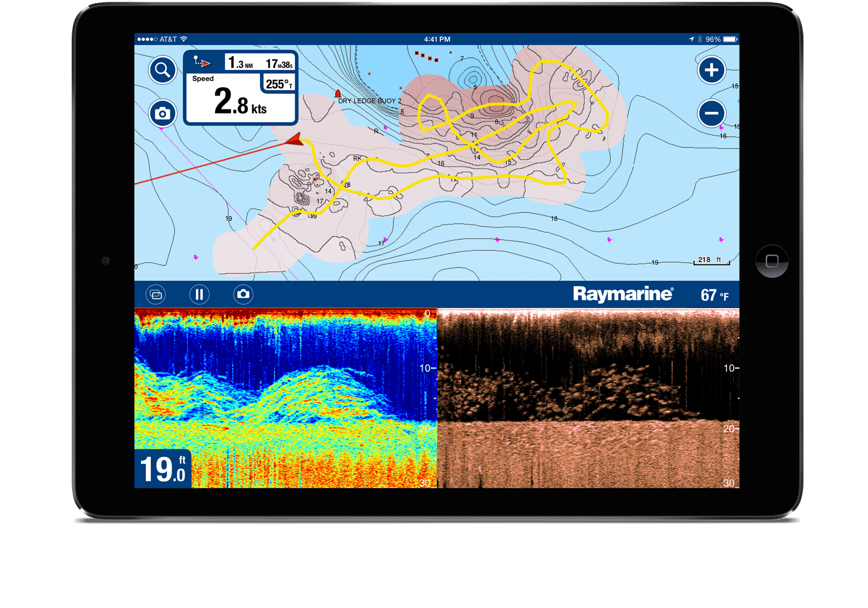Tap the Speed 2.8 kts readout
The image size is (868, 608).
pos(240,102)
